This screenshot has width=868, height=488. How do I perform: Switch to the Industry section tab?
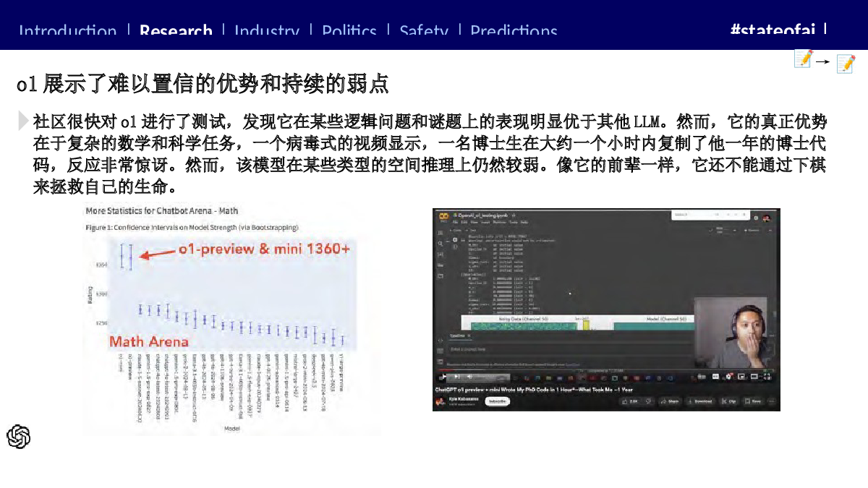pos(267,31)
